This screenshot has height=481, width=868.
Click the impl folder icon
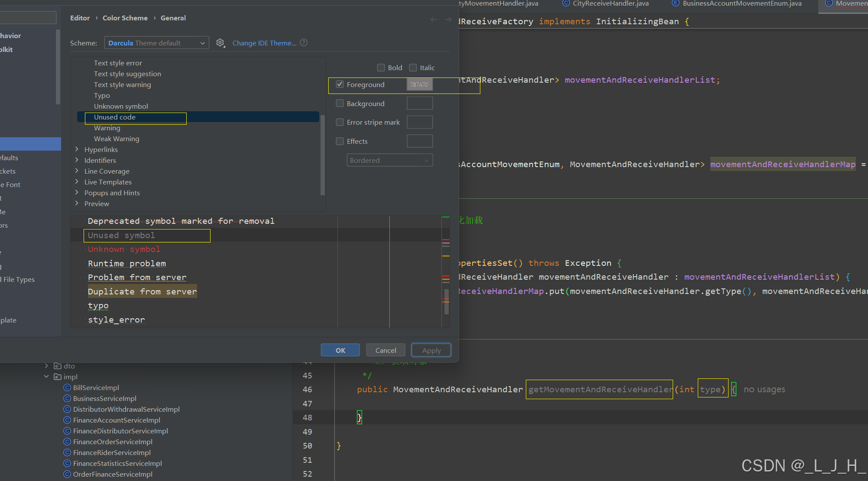point(58,377)
